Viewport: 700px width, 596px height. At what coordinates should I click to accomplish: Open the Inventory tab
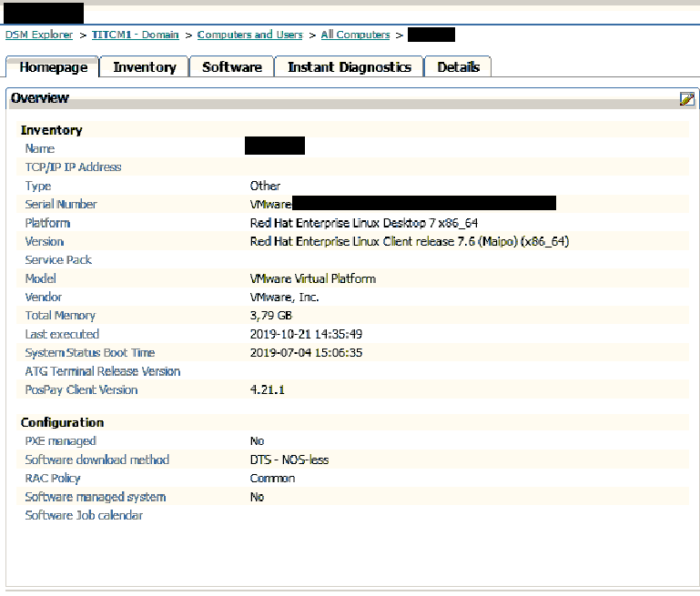(x=144, y=67)
